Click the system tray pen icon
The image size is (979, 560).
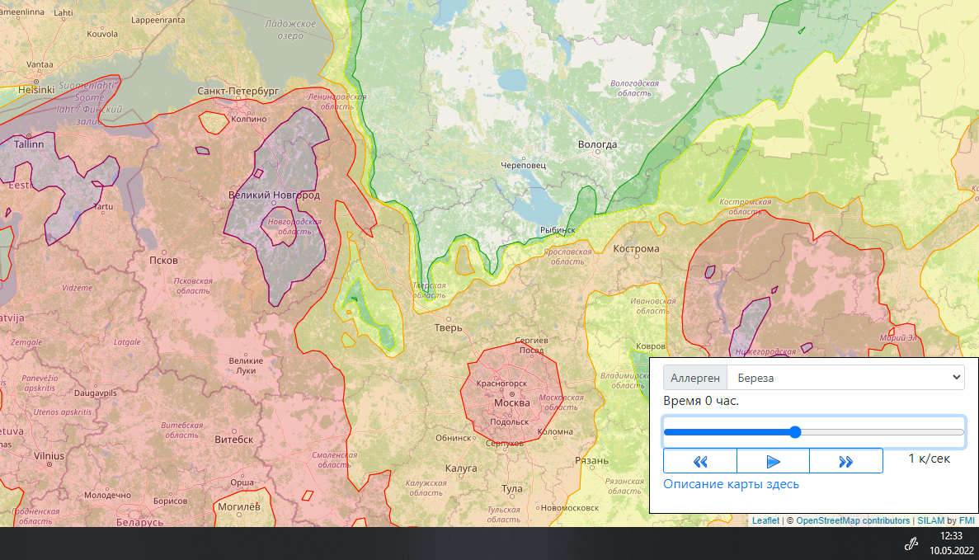911,543
